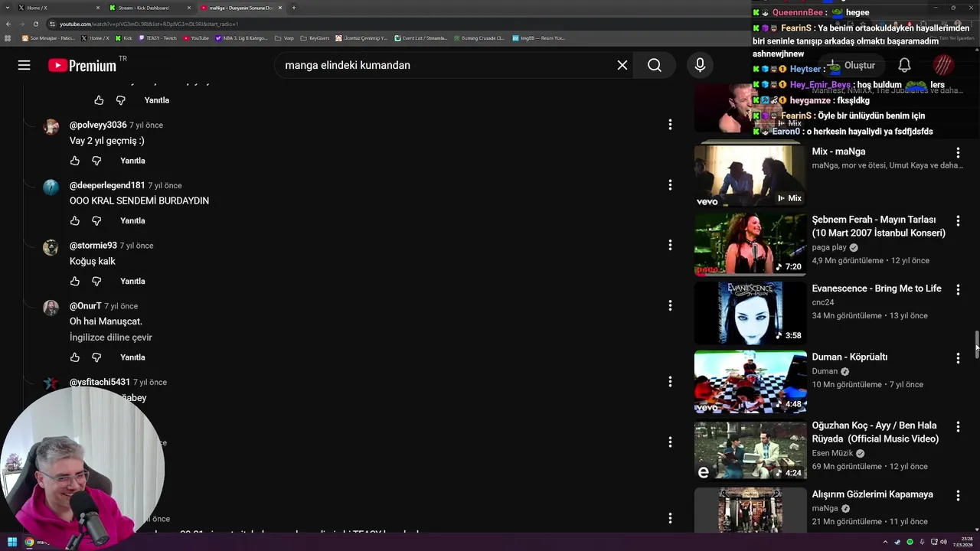Start voice search with microphone
The image size is (980, 551).
click(700, 65)
